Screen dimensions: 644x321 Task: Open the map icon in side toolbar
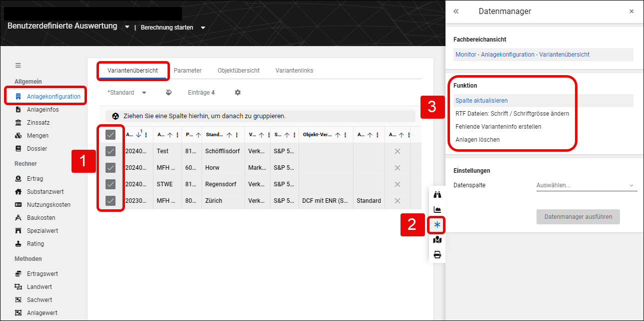(x=437, y=240)
